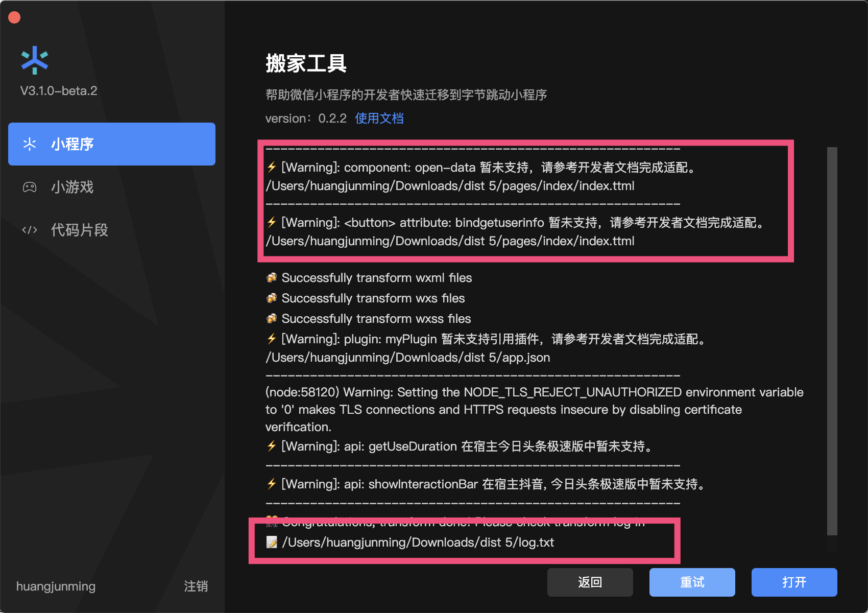Click the beer icon beside wxml success line
868x613 pixels.
coord(272,277)
